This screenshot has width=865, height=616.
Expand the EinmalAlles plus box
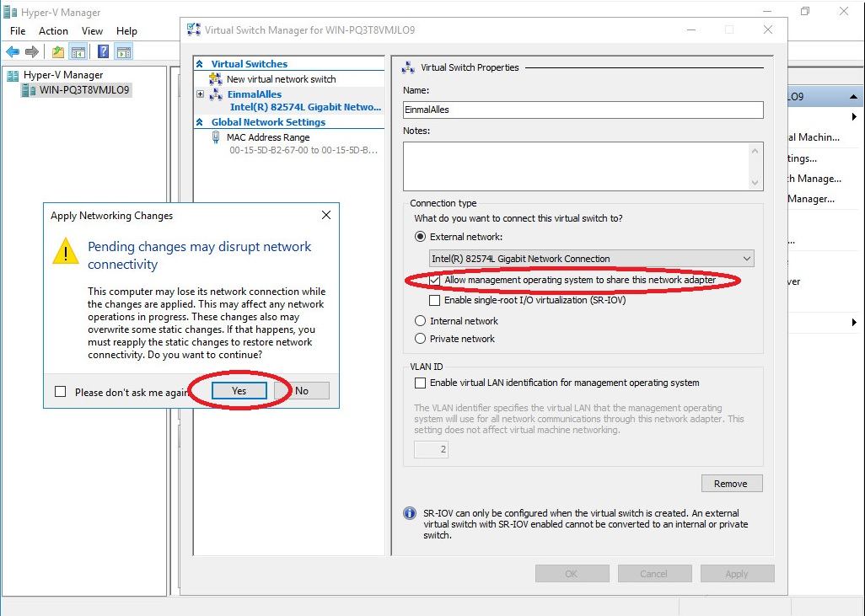201,94
